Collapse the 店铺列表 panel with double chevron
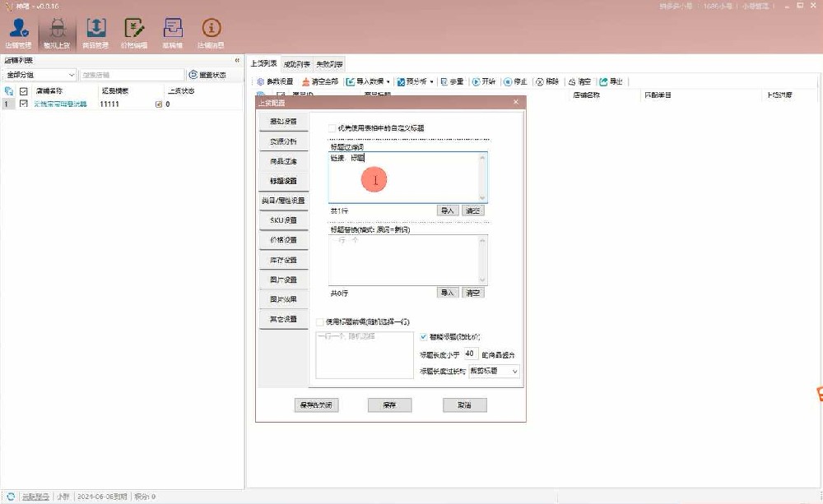823x504 pixels. pos(237,60)
